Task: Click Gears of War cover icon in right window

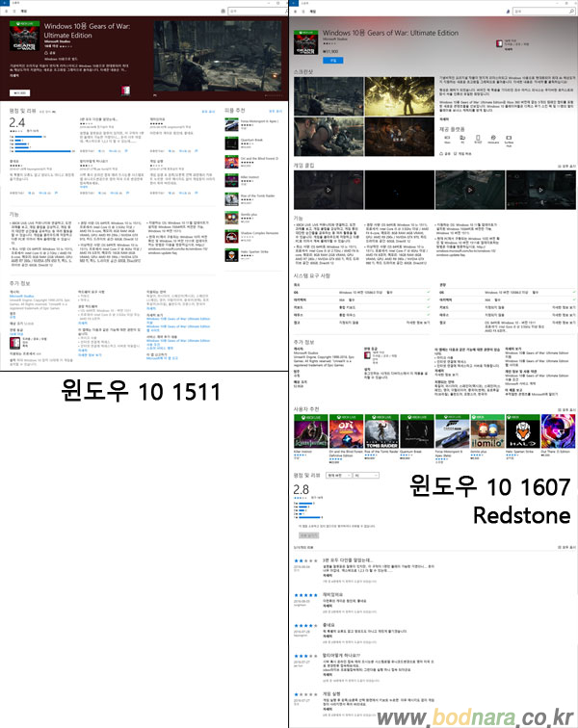Action: pyautogui.click(x=308, y=44)
